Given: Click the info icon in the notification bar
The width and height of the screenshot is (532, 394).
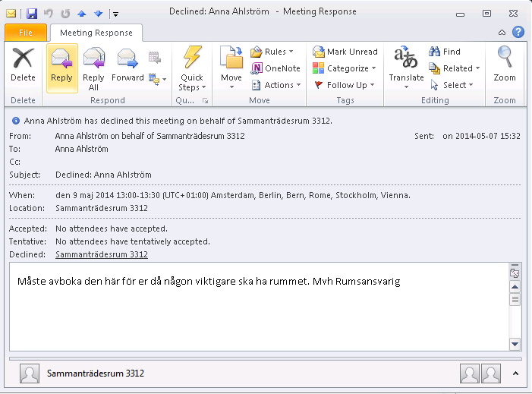Looking at the screenshot, I should (x=16, y=121).
